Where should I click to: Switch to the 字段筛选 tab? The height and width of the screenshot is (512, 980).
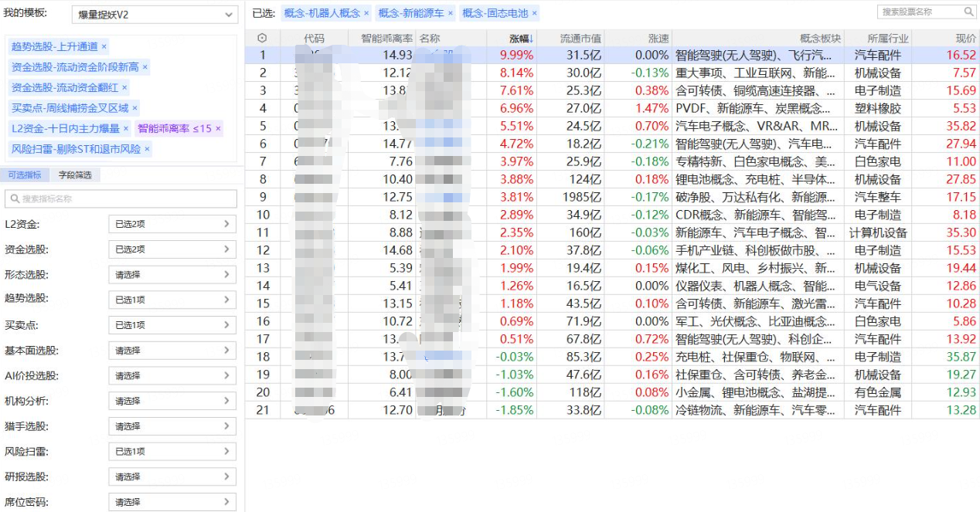(74, 175)
